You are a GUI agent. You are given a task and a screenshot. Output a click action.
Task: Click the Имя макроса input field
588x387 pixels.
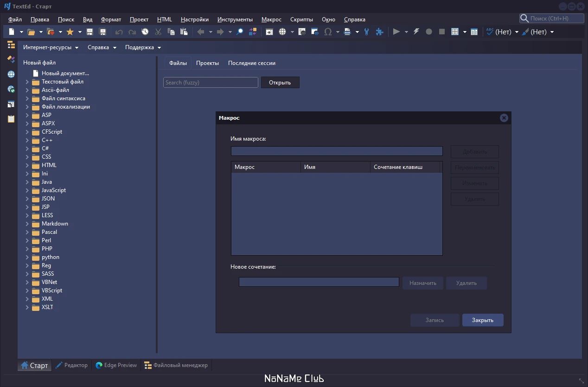tap(336, 151)
